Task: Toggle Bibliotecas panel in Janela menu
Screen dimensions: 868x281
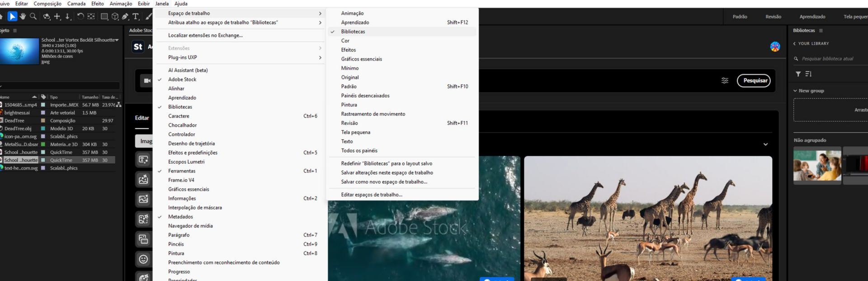Action: tap(240, 107)
